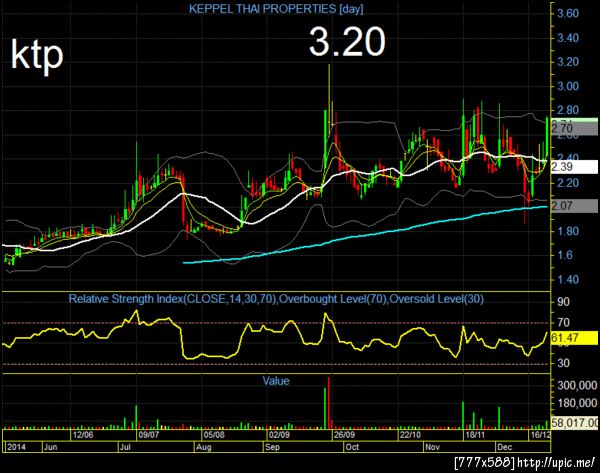Click the 3.00 price axis label

click(x=567, y=86)
